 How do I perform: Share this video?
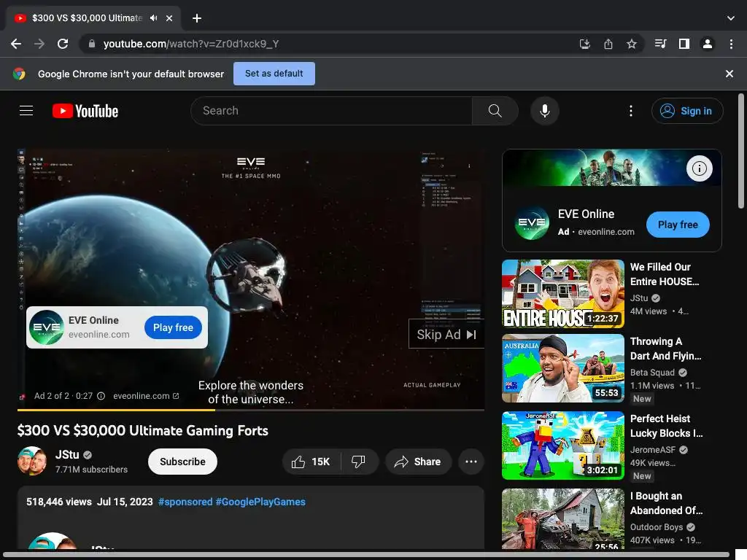tap(418, 462)
